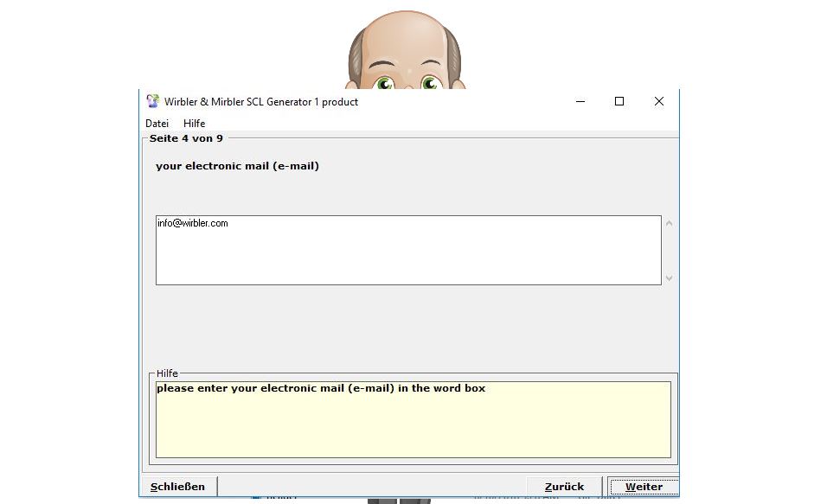
Task: Open the Hilfe menu
Action: [x=194, y=124]
